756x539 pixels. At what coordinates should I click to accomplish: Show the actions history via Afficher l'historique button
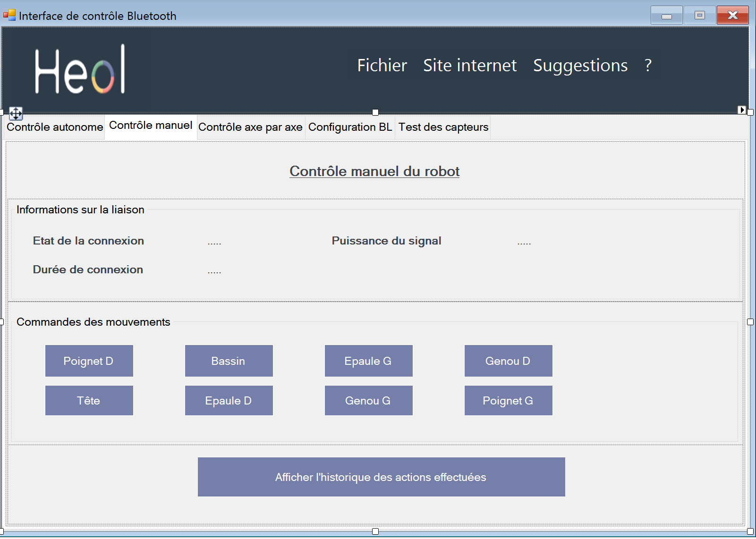click(381, 477)
